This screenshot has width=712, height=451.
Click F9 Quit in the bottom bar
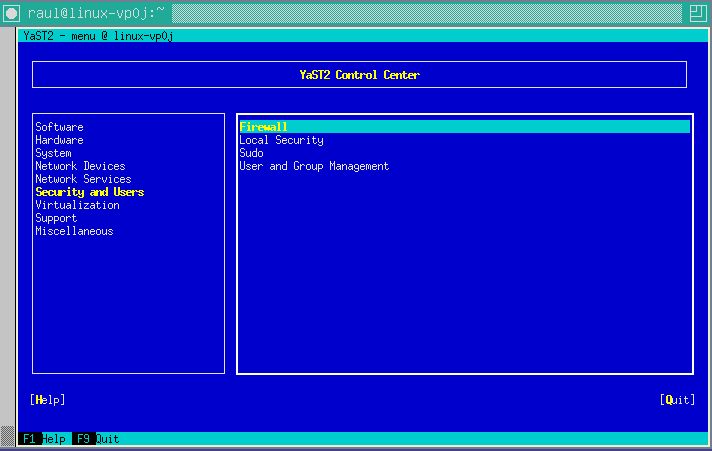coord(97,439)
